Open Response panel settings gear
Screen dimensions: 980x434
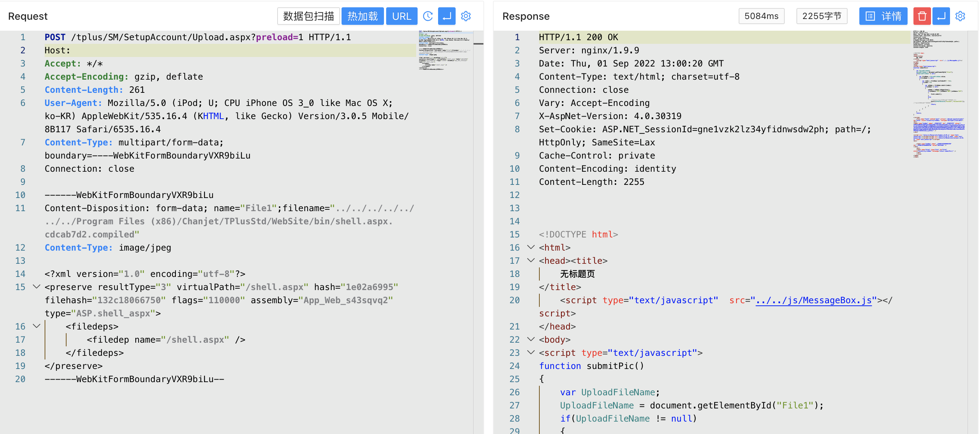(960, 16)
